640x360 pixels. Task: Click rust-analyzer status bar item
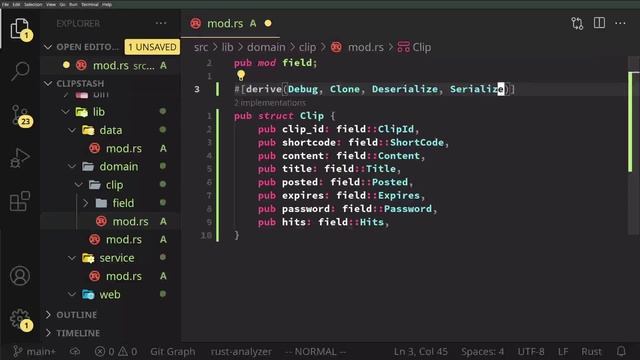pyautogui.click(x=241, y=351)
